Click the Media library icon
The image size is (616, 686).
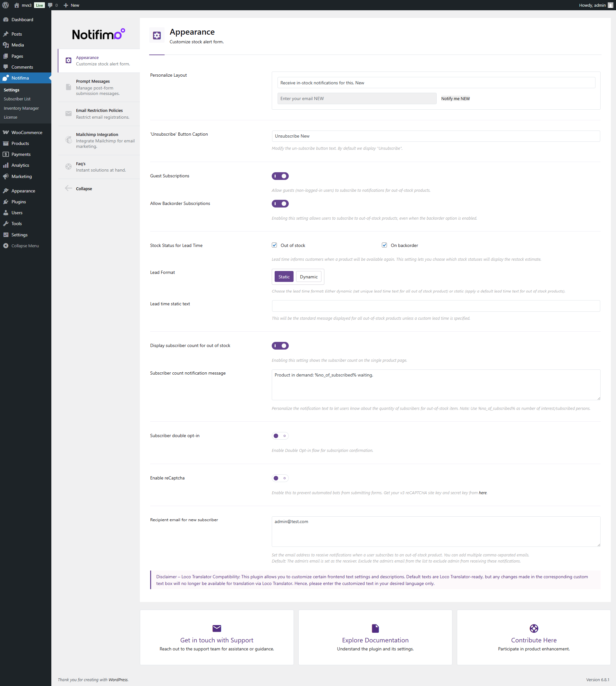click(x=6, y=45)
